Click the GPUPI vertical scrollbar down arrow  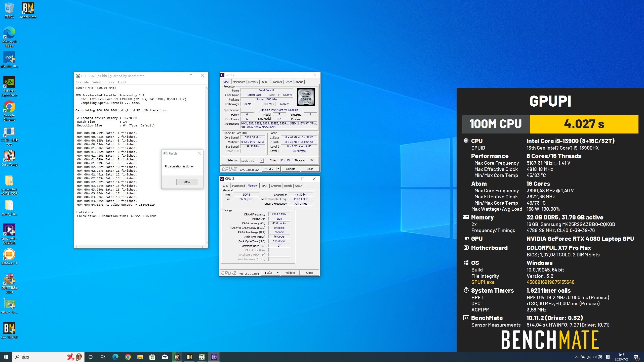coord(207,243)
